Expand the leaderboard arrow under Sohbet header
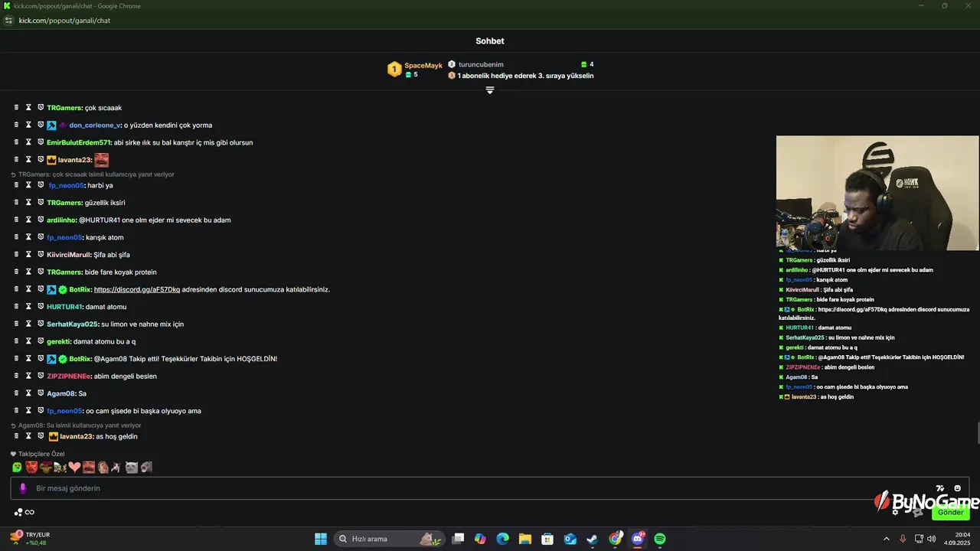 click(x=490, y=90)
